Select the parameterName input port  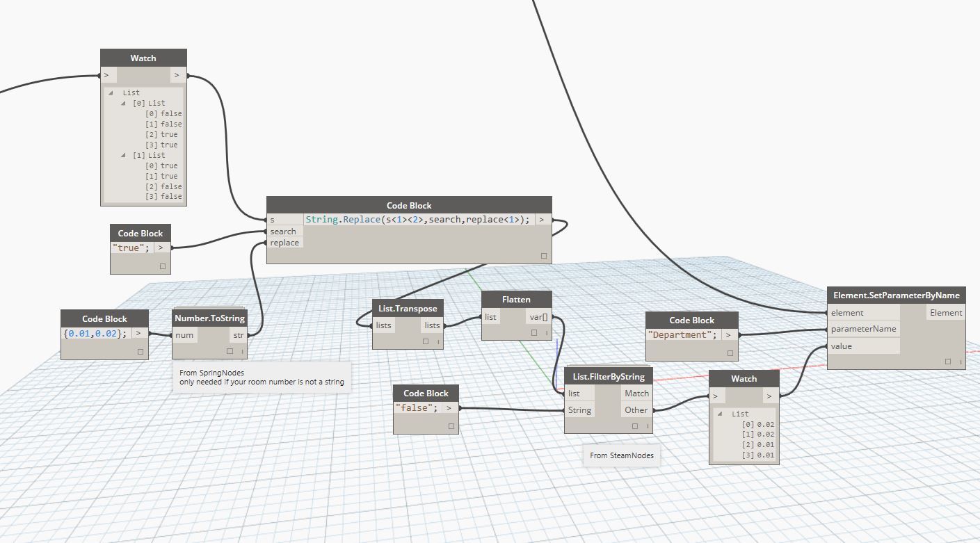point(863,329)
